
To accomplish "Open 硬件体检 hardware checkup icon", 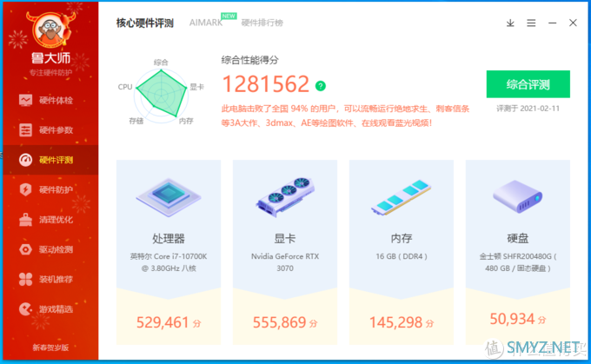I will point(25,100).
